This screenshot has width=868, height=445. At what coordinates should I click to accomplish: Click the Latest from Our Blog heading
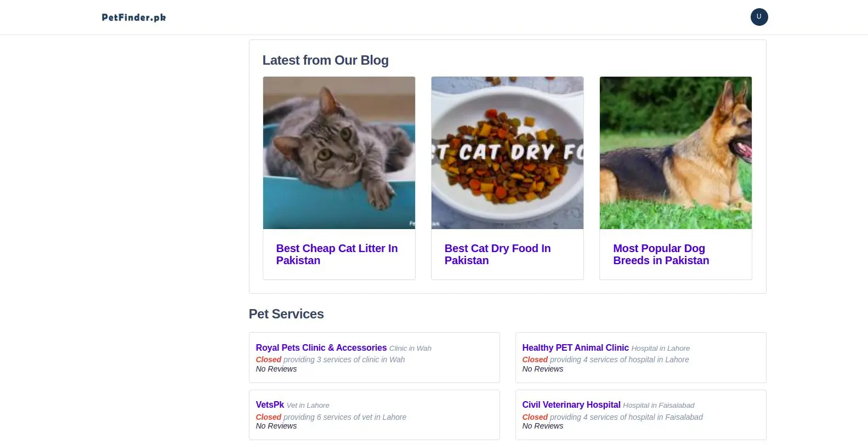pos(325,60)
